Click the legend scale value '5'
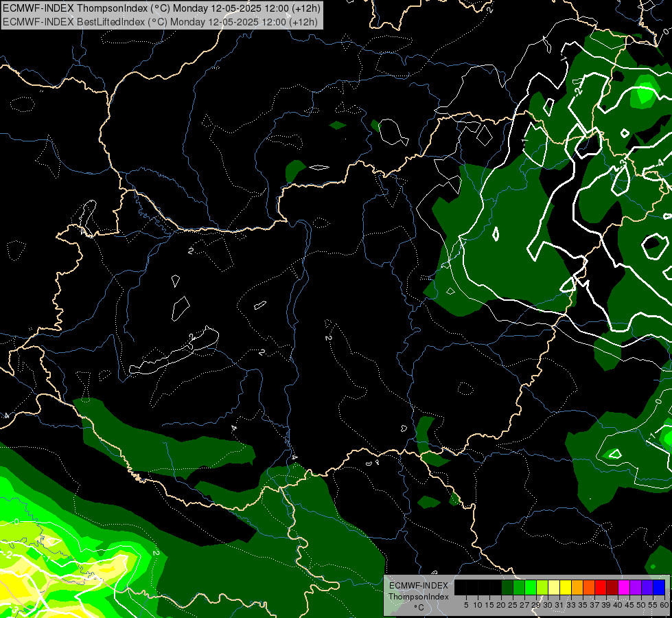 pos(466,605)
